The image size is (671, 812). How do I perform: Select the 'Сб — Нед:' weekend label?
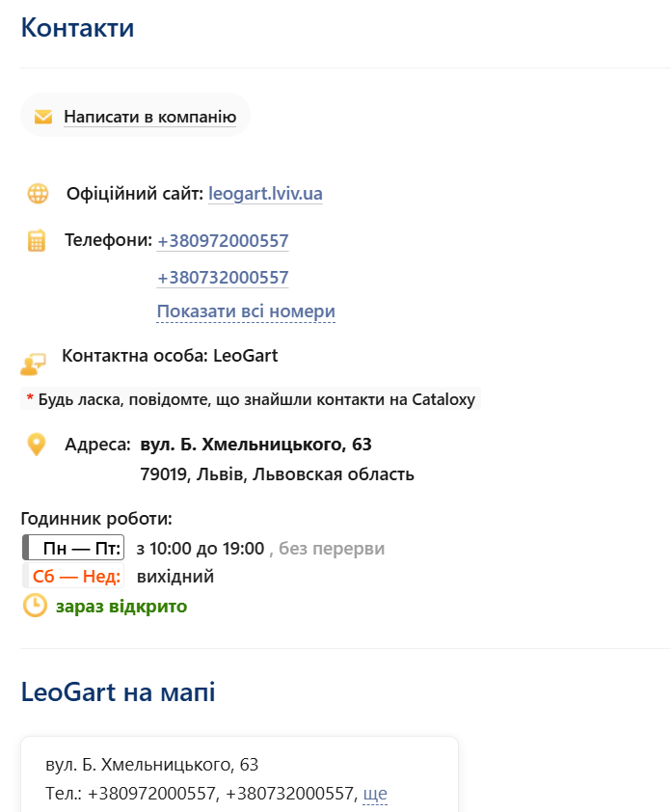(76, 577)
